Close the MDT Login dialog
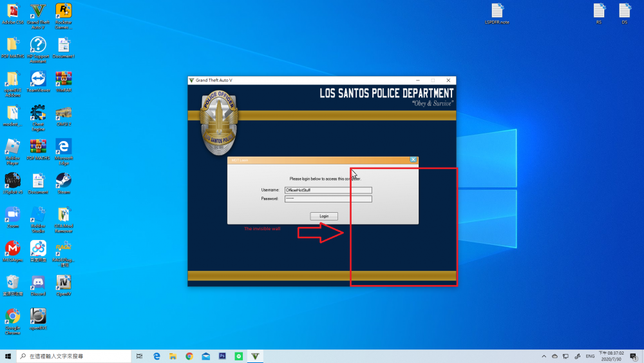This screenshot has height=363, width=644. pyautogui.click(x=413, y=159)
